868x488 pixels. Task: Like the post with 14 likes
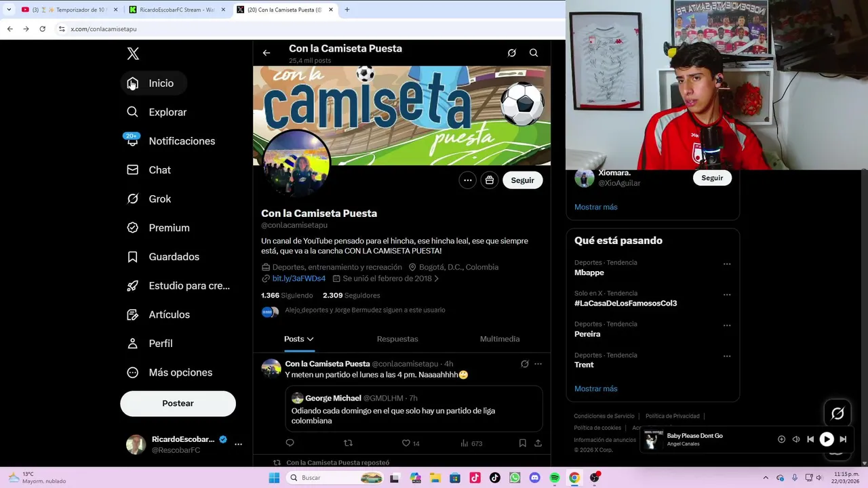[410, 443]
